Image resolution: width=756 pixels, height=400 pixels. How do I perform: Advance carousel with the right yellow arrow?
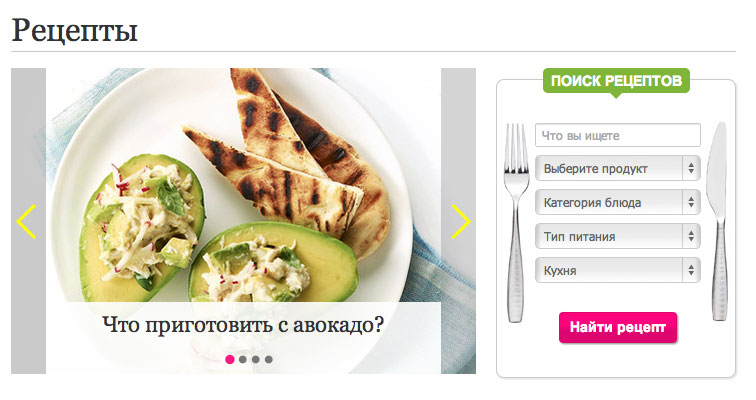coord(460,221)
